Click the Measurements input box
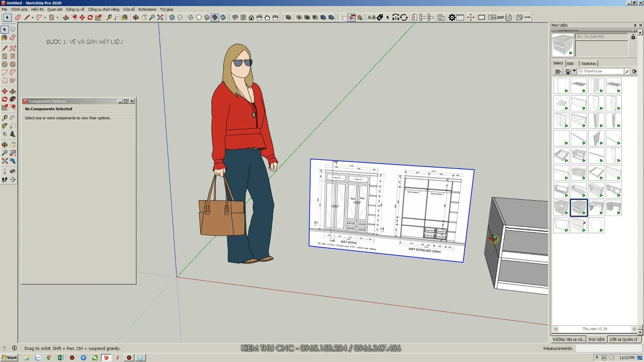The image size is (644, 362). [x=609, y=348]
